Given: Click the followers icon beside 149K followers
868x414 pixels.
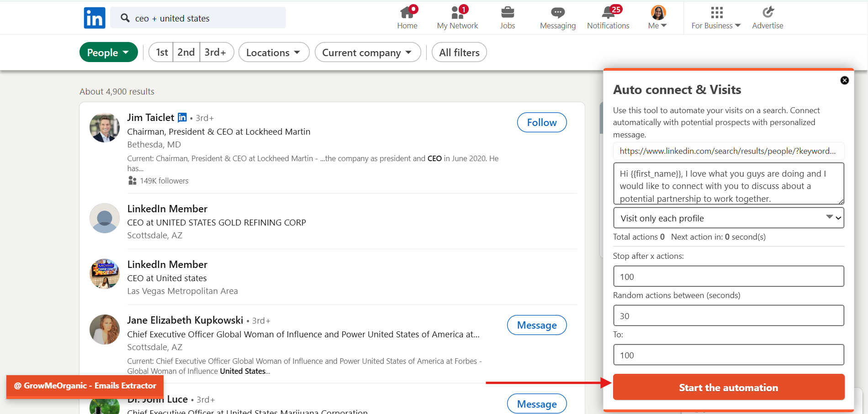Looking at the screenshot, I should point(132,181).
